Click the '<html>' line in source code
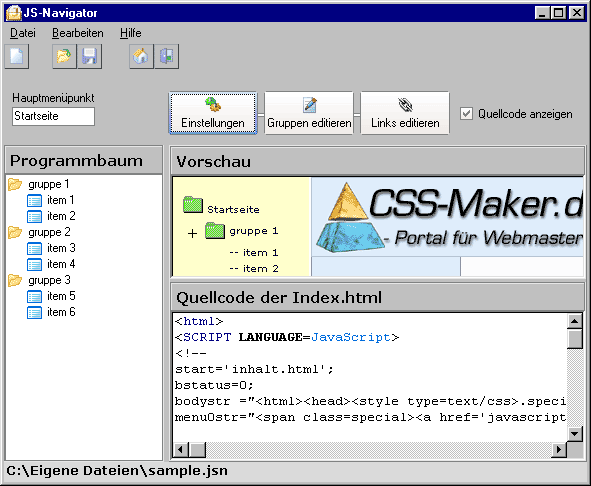The width and height of the screenshot is (591, 486). point(199,321)
